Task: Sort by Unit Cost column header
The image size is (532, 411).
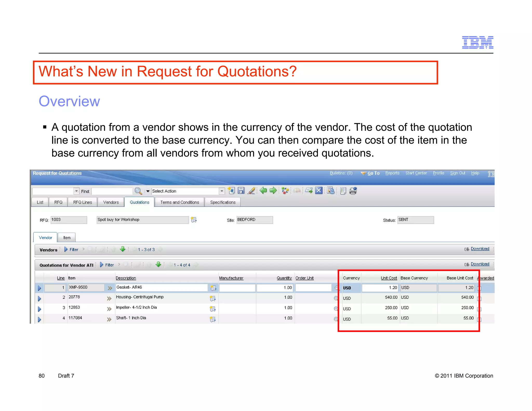Action: point(389,278)
